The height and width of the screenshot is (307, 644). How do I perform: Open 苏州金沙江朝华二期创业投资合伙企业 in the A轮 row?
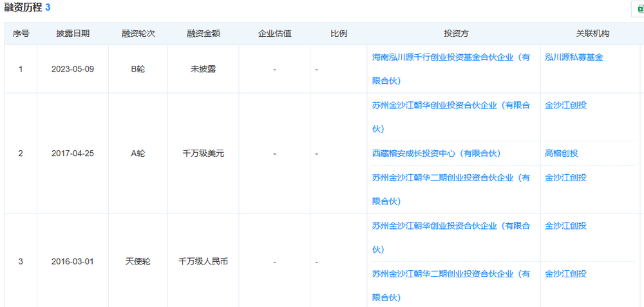tap(451, 190)
